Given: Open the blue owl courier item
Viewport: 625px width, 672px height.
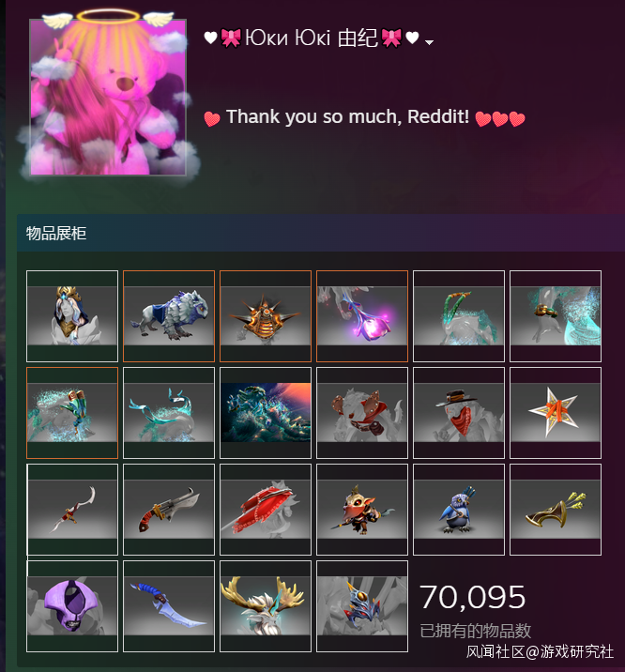Looking at the screenshot, I should 459,510.
